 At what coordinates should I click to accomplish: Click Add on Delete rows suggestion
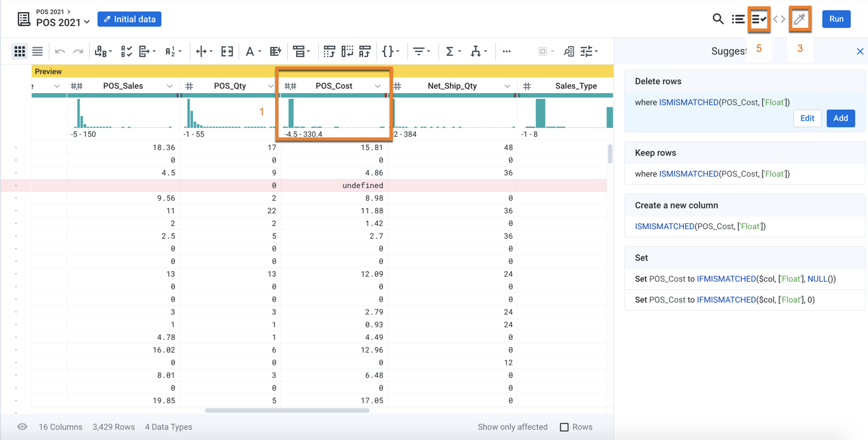pyautogui.click(x=840, y=118)
